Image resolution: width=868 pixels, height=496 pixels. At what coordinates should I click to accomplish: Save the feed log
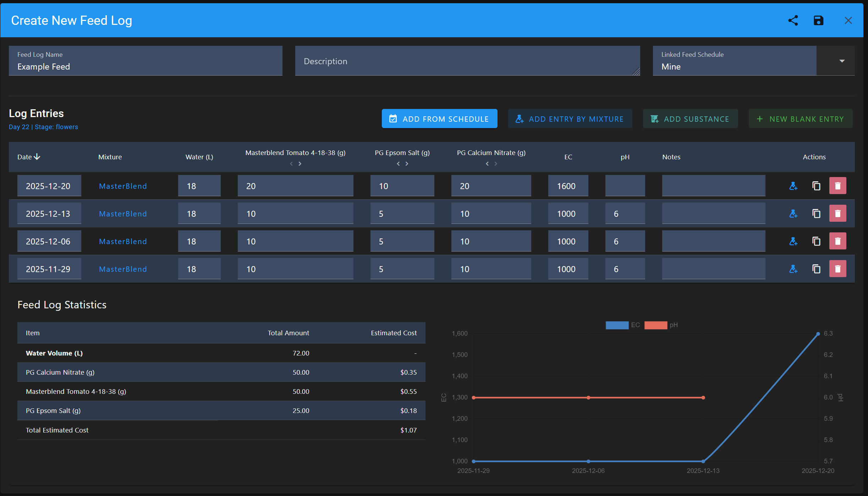[x=818, y=20]
